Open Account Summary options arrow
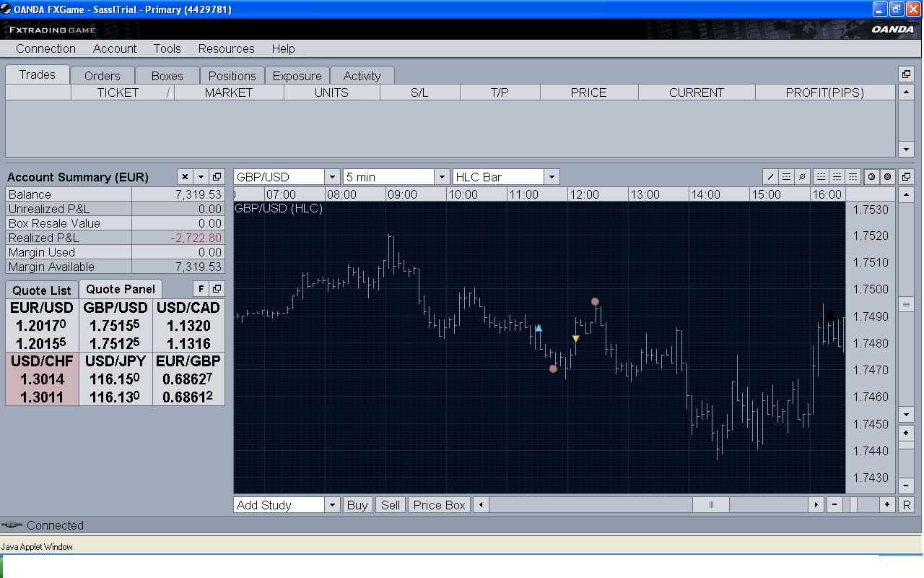Viewport: 924px width, 578px height. point(201,177)
